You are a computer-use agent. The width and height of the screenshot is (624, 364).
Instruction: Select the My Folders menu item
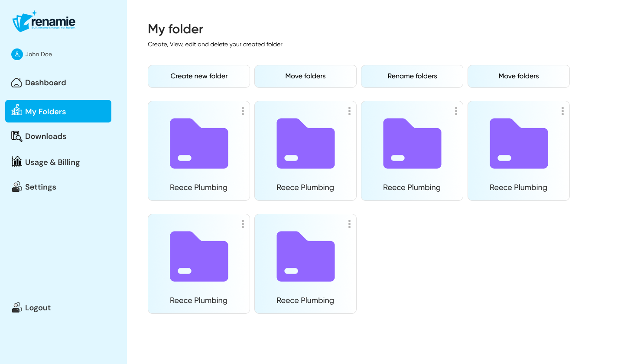pyautogui.click(x=58, y=111)
